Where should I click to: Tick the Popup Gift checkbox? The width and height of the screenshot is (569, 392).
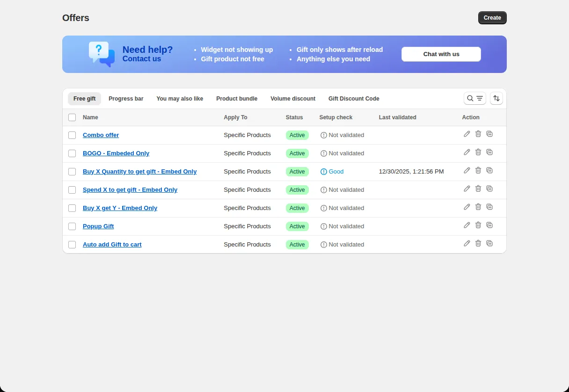[72, 226]
